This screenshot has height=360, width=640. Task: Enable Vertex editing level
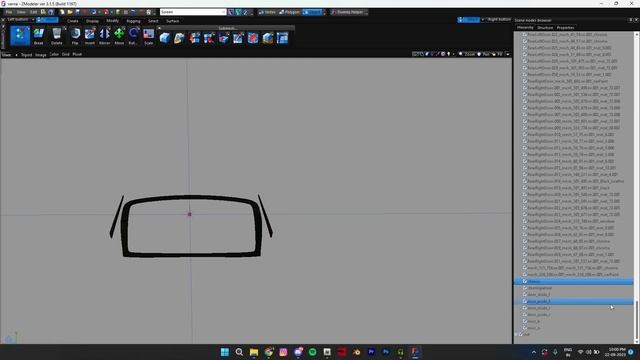(x=267, y=12)
